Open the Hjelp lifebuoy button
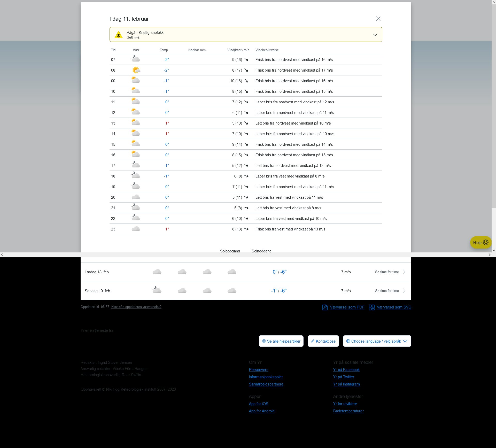 click(x=481, y=242)
